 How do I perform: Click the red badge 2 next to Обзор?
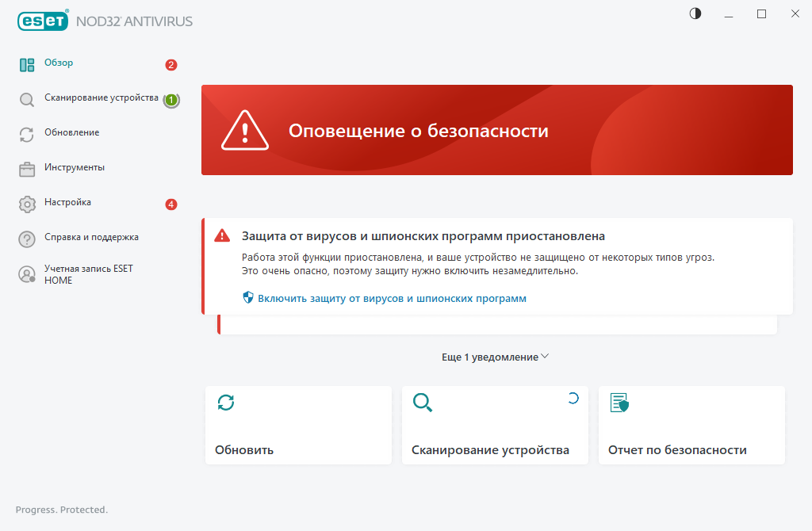pos(171,65)
